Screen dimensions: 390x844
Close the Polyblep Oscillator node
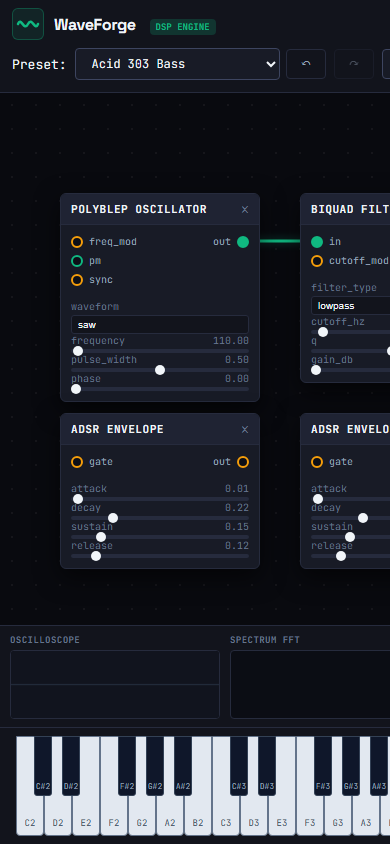click(x=245, y=209)
